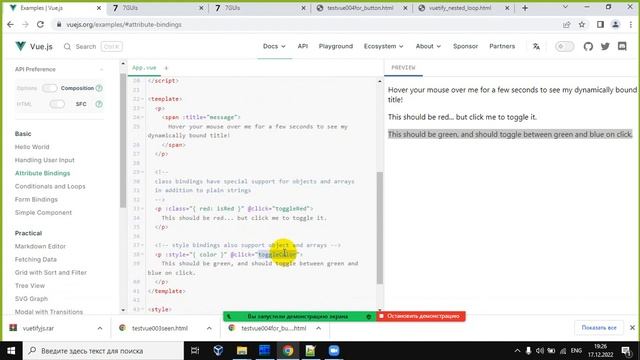640x360 pixels.
Task: Toggle HTML/SFC mode switch
Action: 57,104
